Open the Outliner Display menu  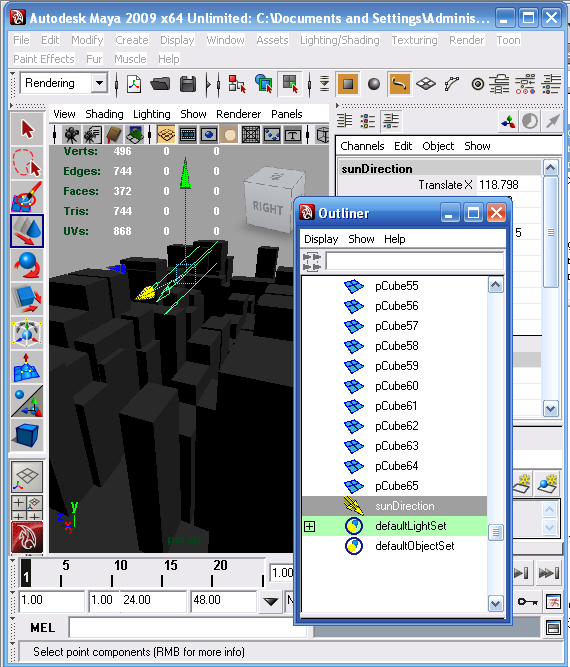click(x=321, y=239)
